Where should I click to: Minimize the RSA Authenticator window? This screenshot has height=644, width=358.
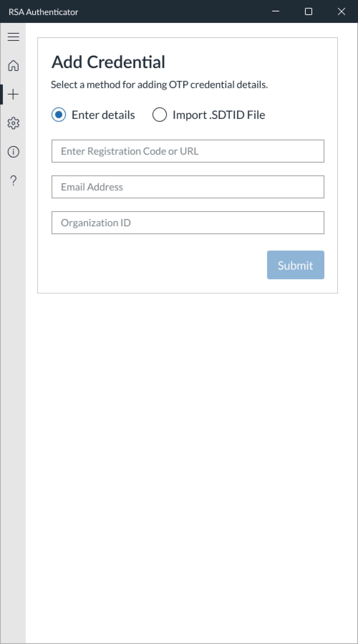click(275, 11)
